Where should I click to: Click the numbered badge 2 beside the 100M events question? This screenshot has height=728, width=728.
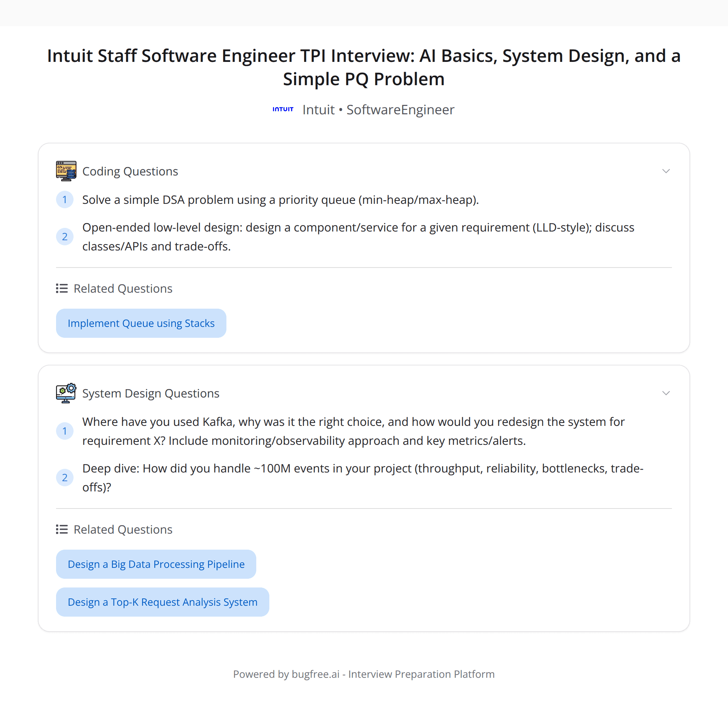click(x=65, y=478)
